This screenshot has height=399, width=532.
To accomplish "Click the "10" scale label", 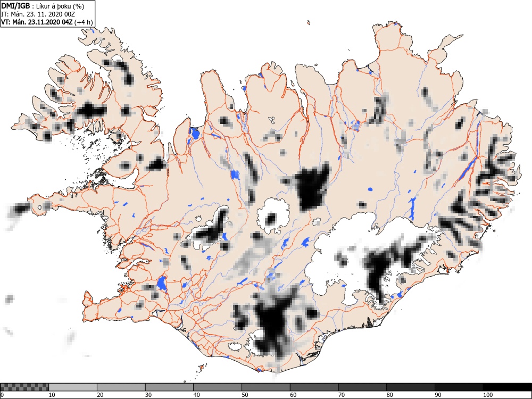I will [52, 395].
